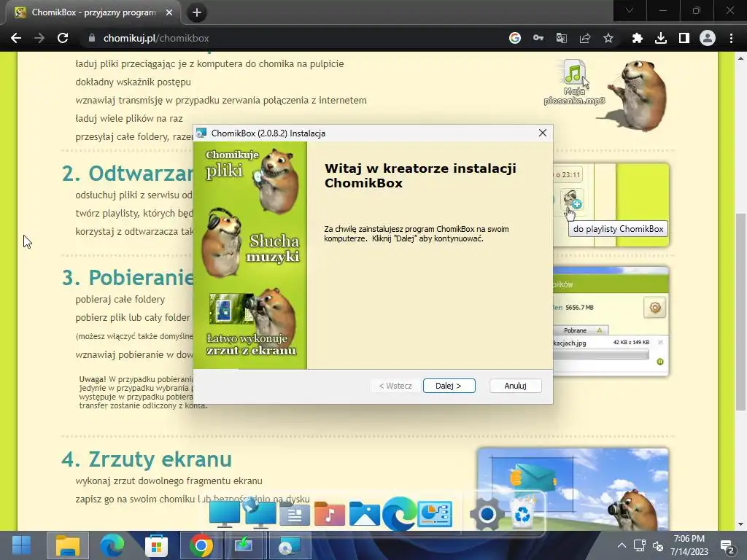This screenshot has height=560, width=747.
Task: Click the Dalej > button in installer
Action: click(449, 386)
